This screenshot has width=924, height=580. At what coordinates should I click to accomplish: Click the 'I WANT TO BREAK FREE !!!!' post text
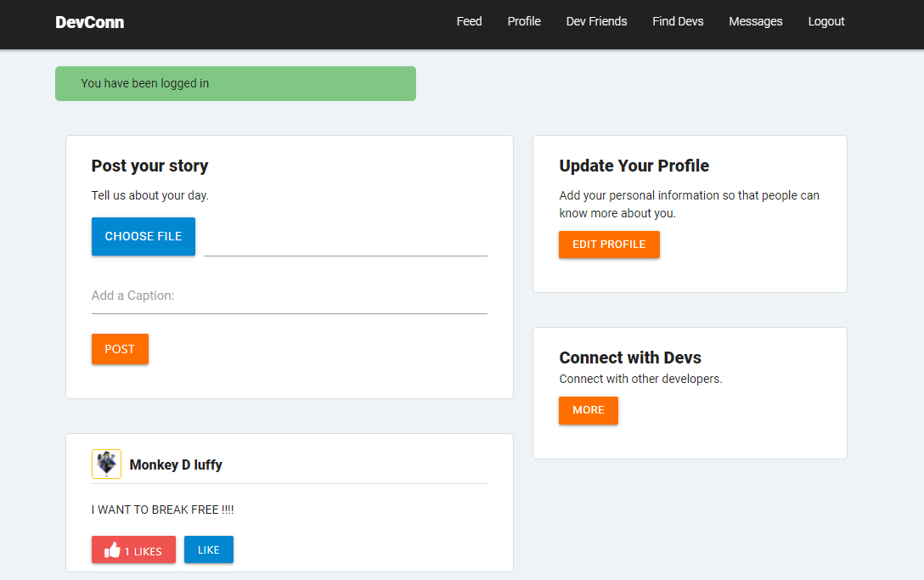coord(163,510)
